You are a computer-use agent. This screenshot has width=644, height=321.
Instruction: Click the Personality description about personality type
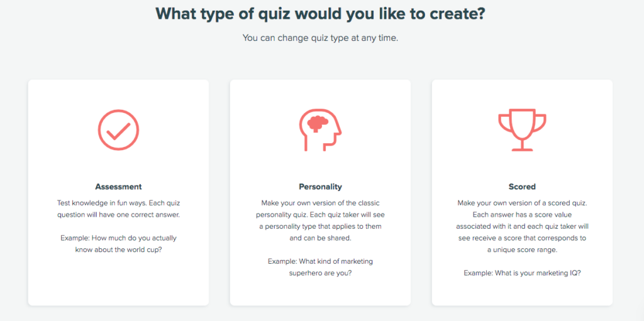coord(320,220)
